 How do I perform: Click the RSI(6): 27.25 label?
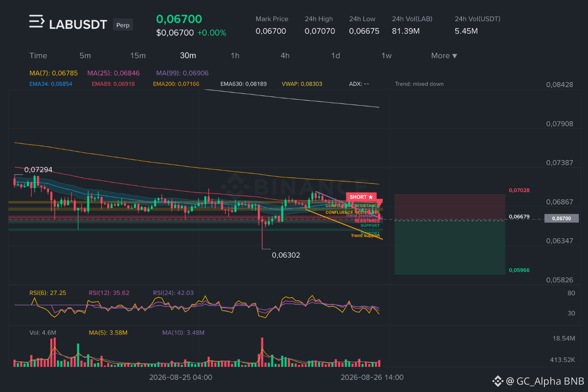click(x=48, y=293)
